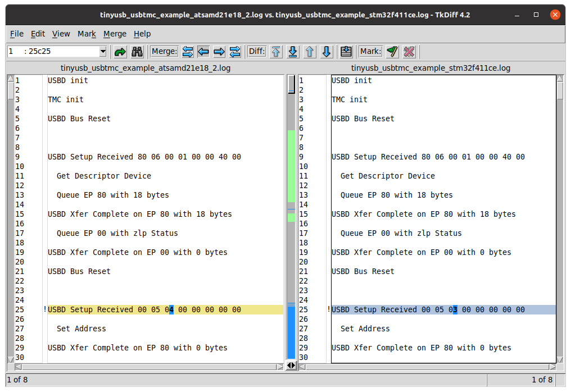Image resolution: width=571 pixels, height=392 pixels.
Task: Open the Help menu
Action: pos(142,34)
